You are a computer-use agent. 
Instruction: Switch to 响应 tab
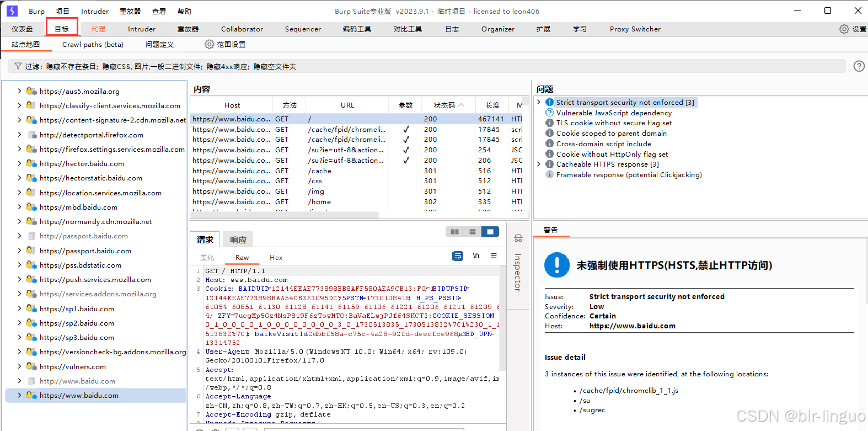(x=238, y=240)
